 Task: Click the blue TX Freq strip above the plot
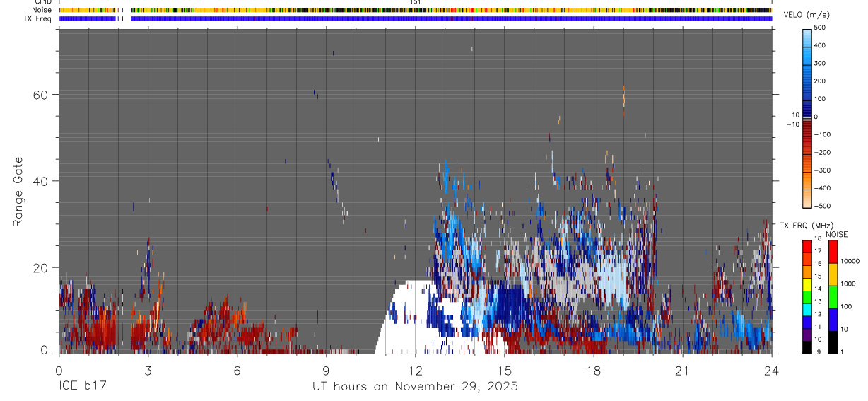pyautogui.click(x=416, y=18)
